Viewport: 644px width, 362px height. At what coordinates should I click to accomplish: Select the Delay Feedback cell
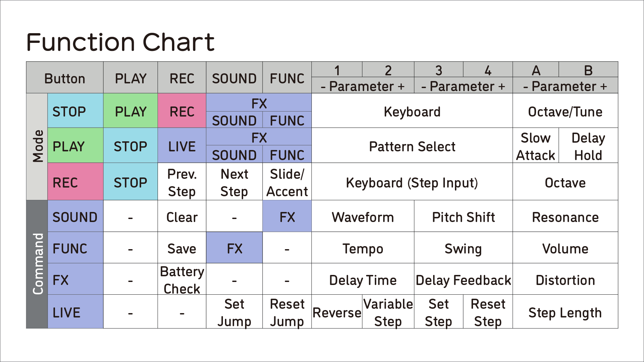[x=463, y=280]
